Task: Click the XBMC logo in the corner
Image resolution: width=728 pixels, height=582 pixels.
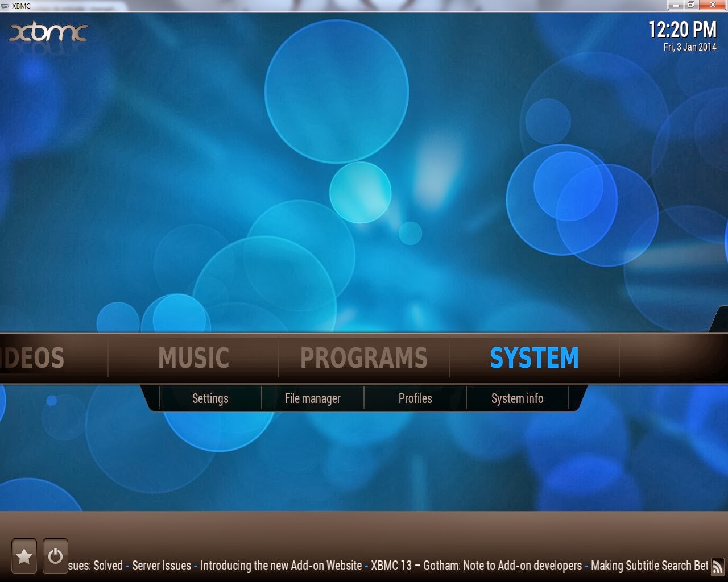Action: (x=48, y=34)
